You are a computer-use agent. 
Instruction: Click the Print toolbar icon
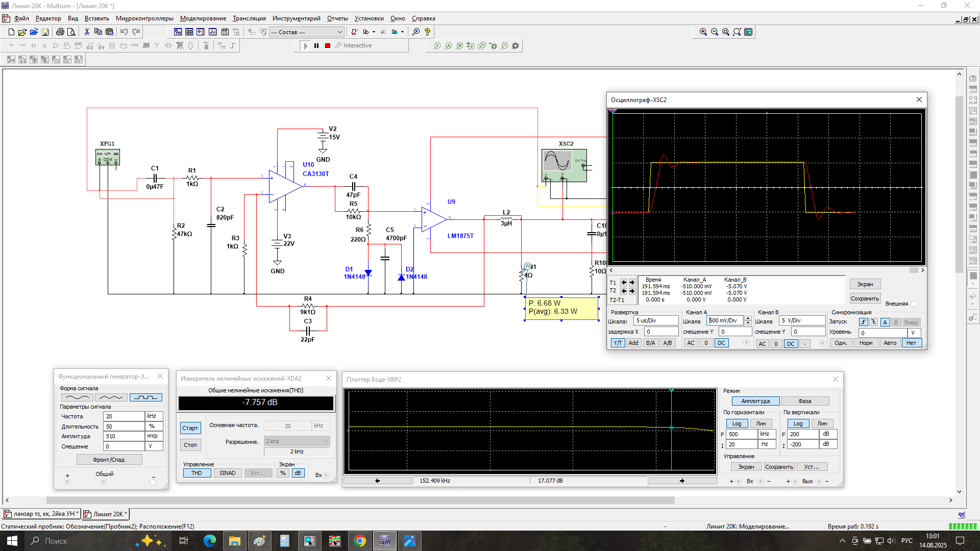tap(60, 32)
